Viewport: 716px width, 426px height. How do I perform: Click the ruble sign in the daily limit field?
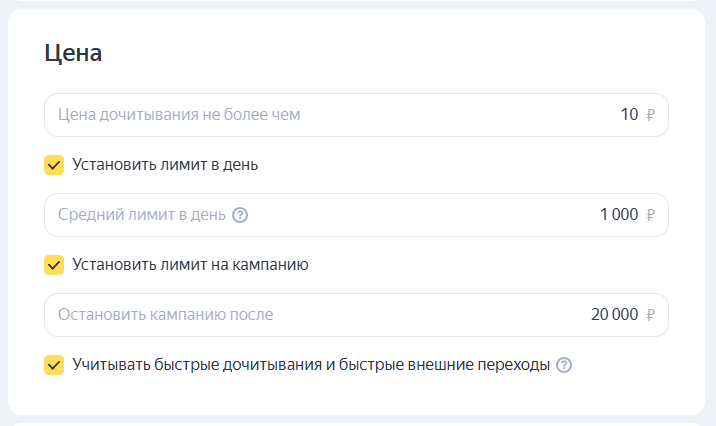651,215
